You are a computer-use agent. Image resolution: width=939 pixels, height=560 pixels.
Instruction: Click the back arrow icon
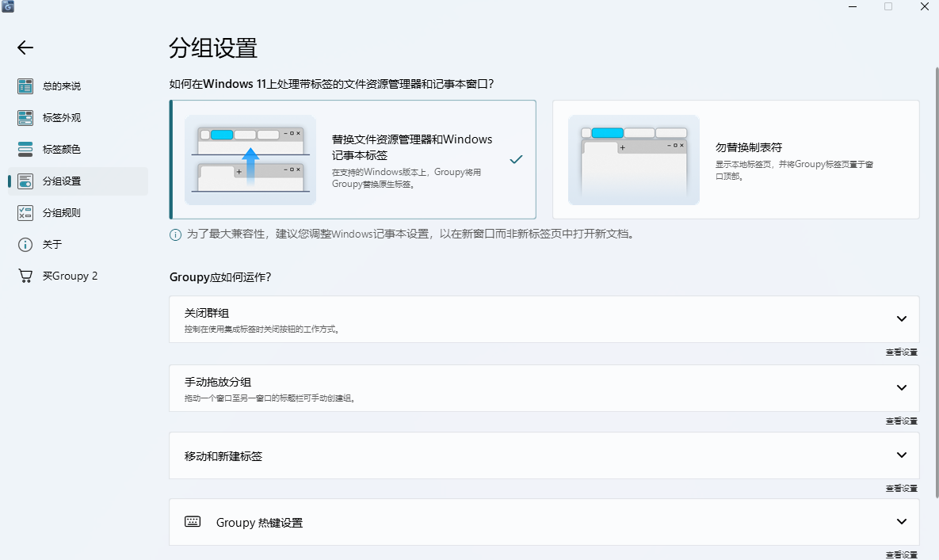[25, 48]
